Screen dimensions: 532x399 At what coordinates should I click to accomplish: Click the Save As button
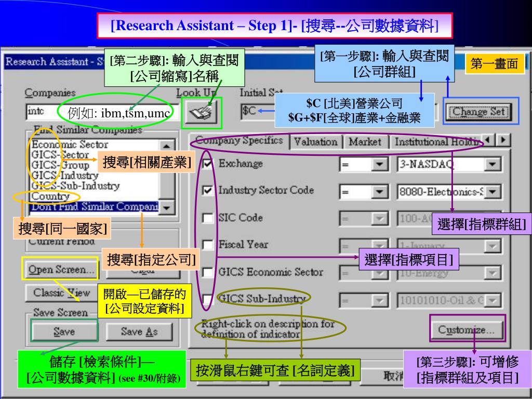point(139,331)
